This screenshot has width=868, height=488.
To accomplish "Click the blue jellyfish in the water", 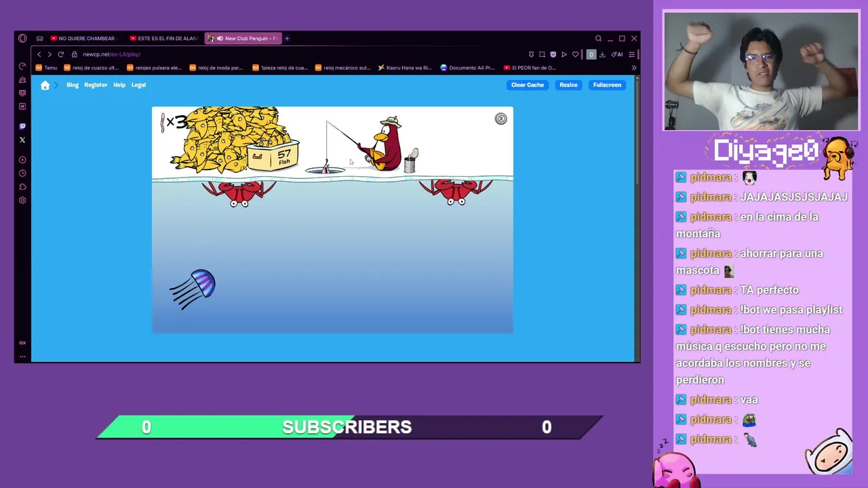I will click(193, 288).
